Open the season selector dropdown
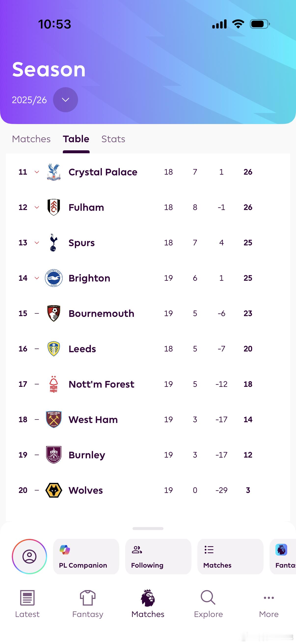The width and height of the screenshot is (296, 644). coord(66,100)
